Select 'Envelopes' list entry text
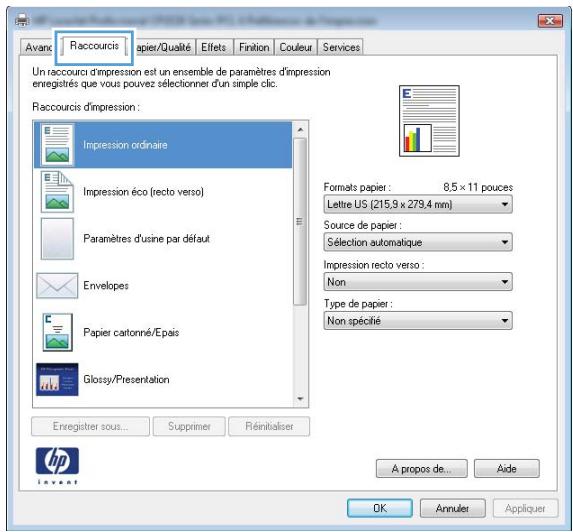This screenshot has height=532, width=573. 106,285
